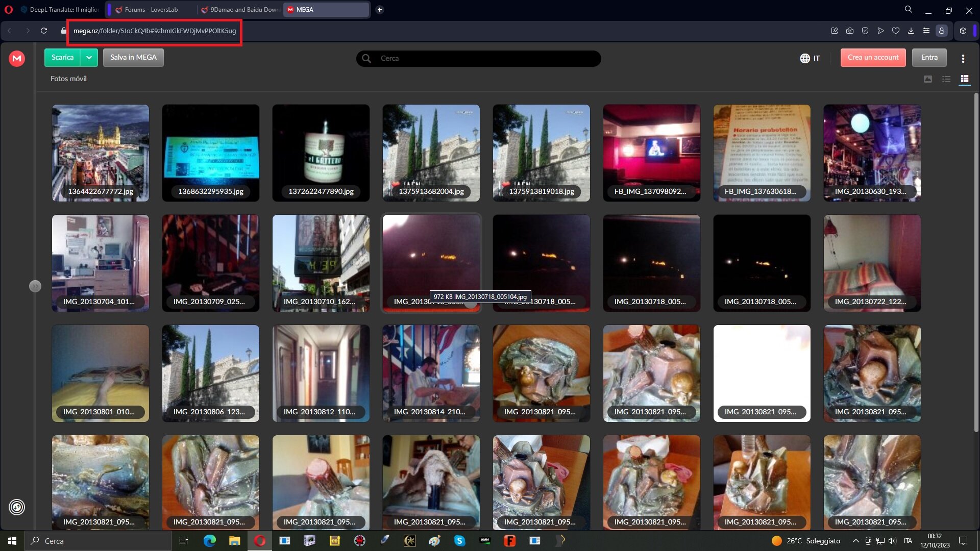Open thumbnail IMG_20130806_123...
Image resolution: width=980 pixels, height=551 pixels.
(x=211, y=373)
